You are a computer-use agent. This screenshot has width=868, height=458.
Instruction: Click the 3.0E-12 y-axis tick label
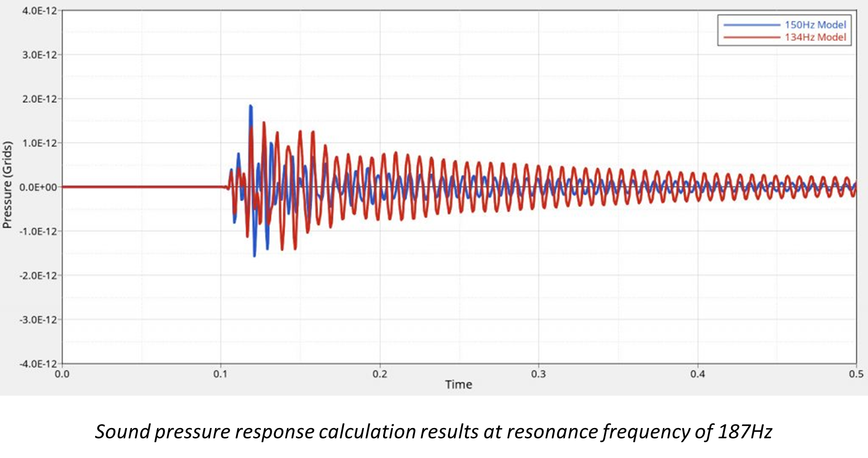(x=39, y=55)
